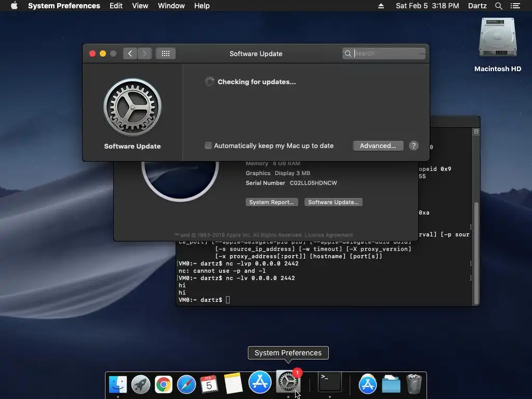Open Advanced… update options
The width and height of the screenshot is (532, 399).
[378, 145]
